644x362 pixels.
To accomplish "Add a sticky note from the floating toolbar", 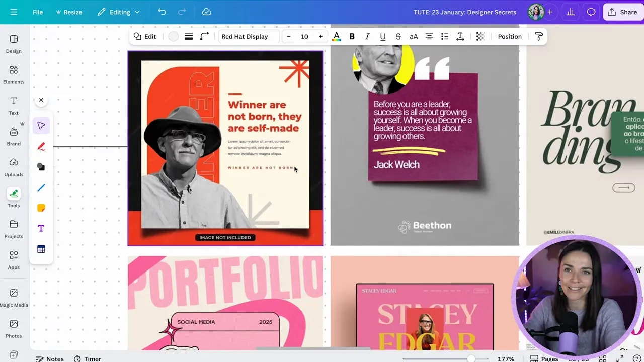I will [41, 208].
